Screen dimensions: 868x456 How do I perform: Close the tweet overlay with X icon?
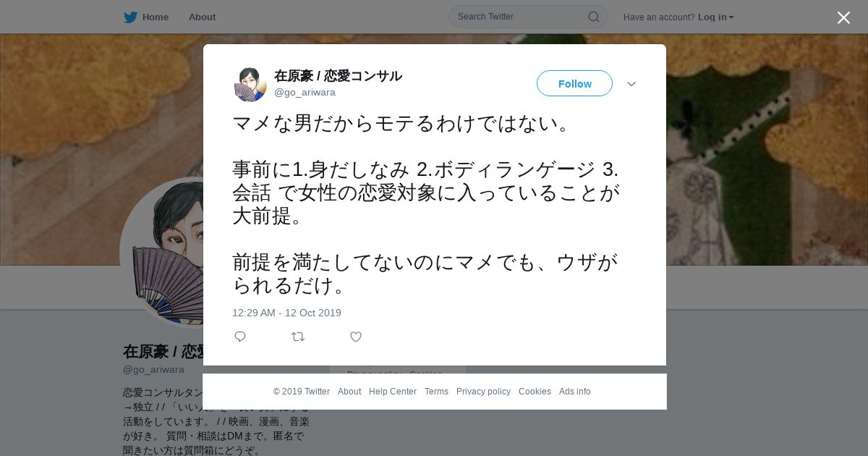(x=843, y=17)
